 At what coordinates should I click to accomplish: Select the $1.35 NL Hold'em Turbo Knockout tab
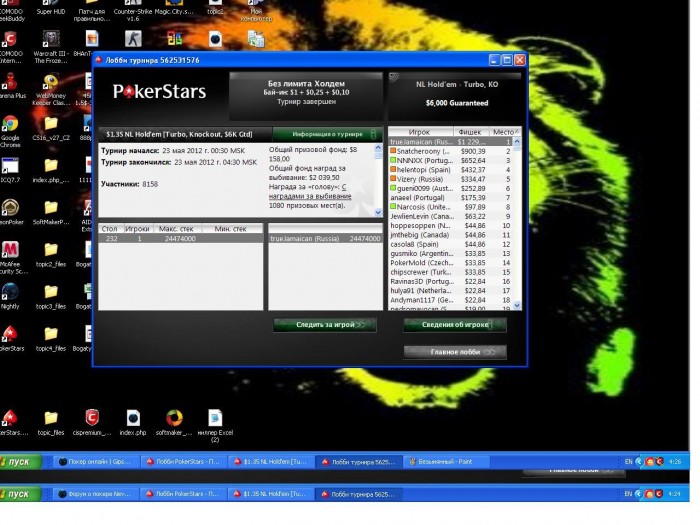click(x=185, y=134)
